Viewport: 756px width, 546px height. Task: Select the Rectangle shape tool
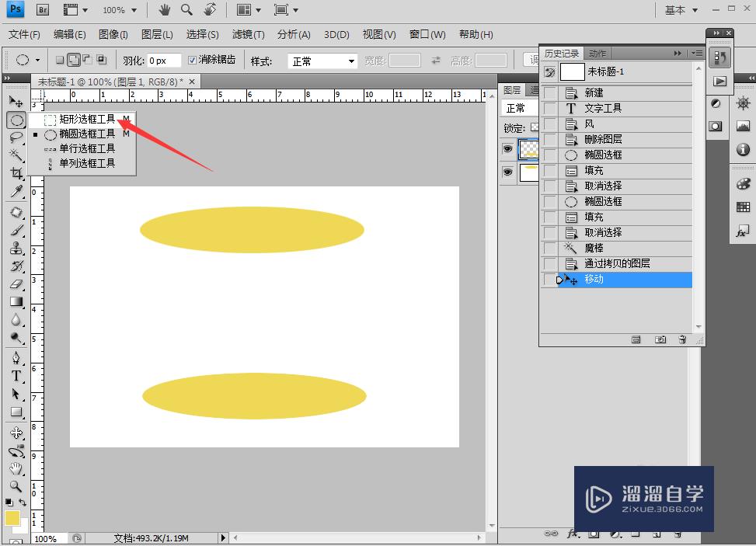16,412
